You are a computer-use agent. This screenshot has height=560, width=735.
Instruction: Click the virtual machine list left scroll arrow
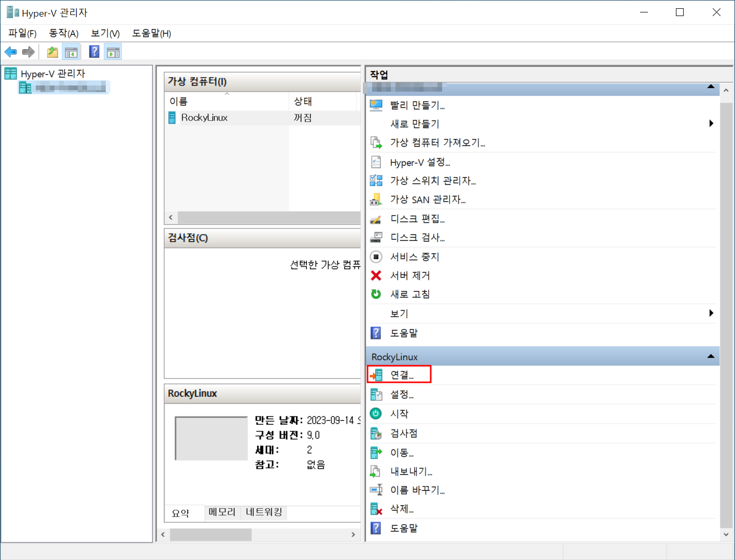point(171,217)
